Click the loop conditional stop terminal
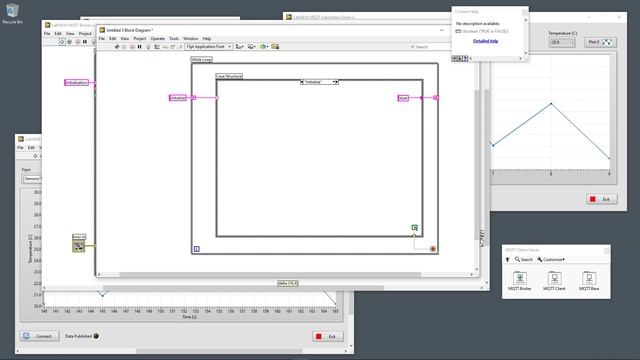 tap(433, 249)
